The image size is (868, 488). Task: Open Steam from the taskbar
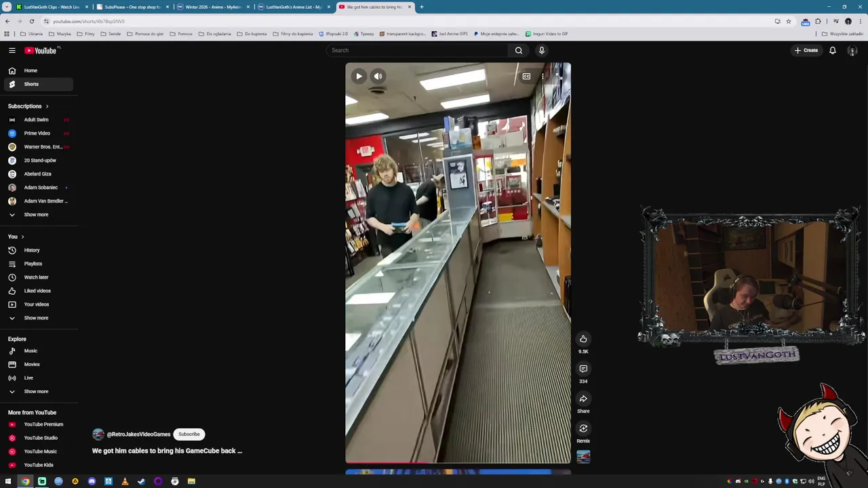pos(141,481)
